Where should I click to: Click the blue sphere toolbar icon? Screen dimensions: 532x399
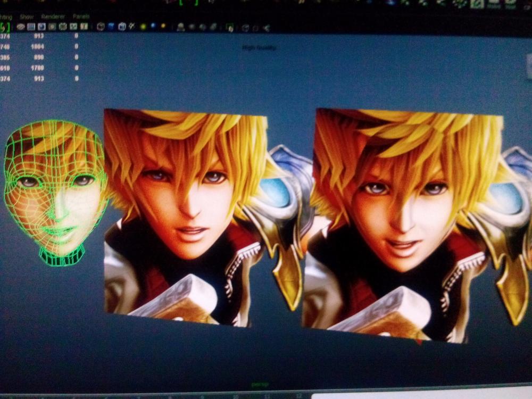coord(153,26)
